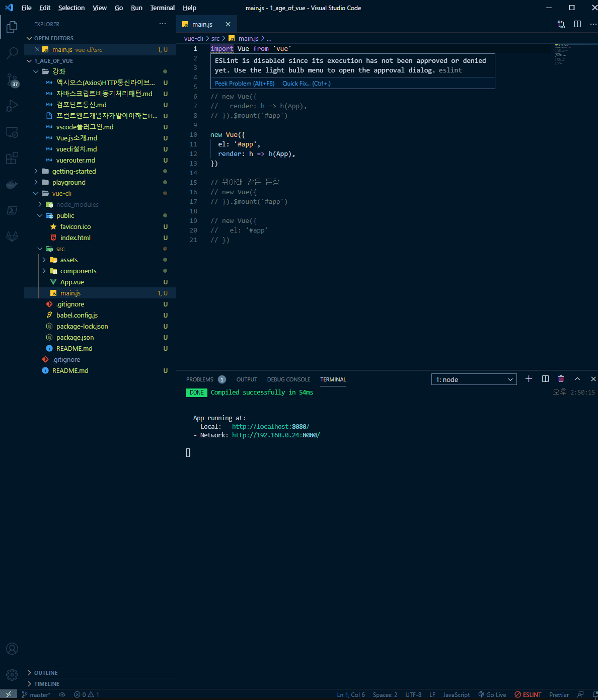Close the main.js editor tab

click(x=228, y=24)
